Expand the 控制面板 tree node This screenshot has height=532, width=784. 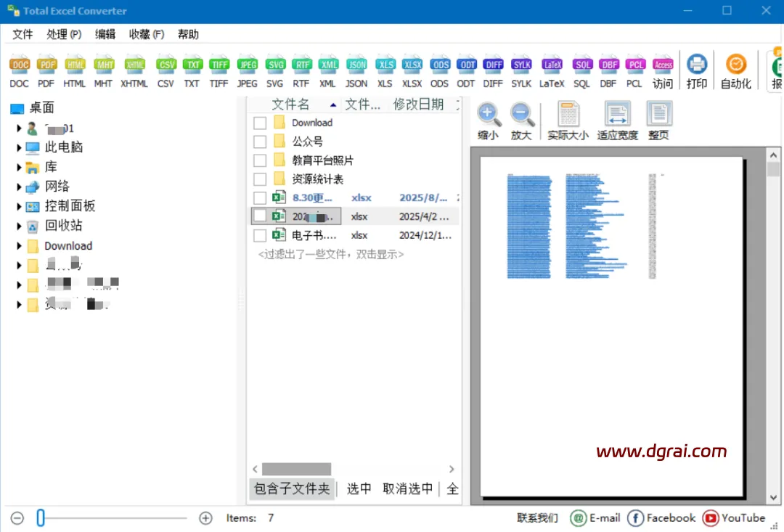click(19, 206)
